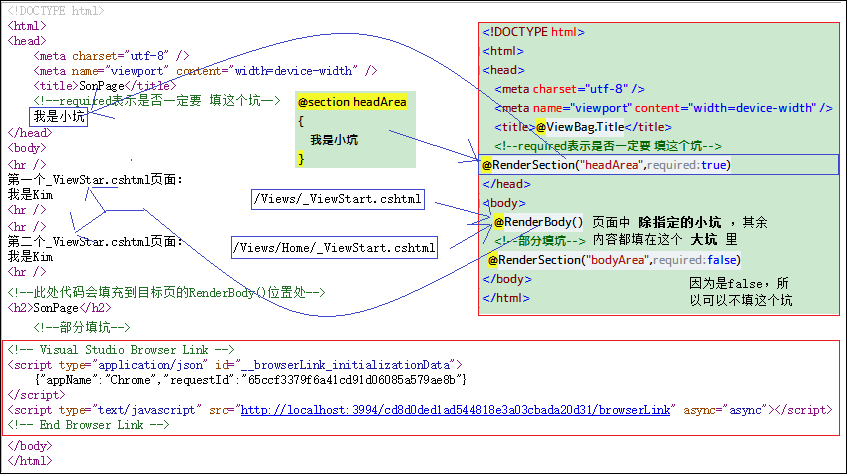Click the @RenderBody() call
847x474 pixels.
coord(539,222)
